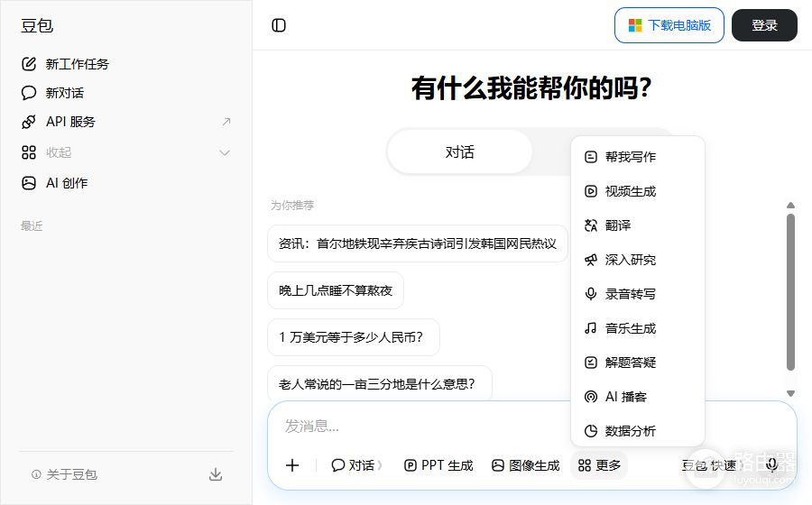Start a 新对话 from the sidebar
This screenshot has height=505, width=812.
[125, 93]
